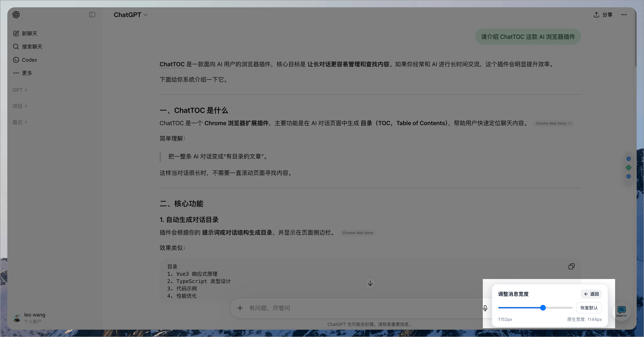This screenshot has width=644, height=337.
Task: Click the message width slider handle
Action: coord(543,308)
